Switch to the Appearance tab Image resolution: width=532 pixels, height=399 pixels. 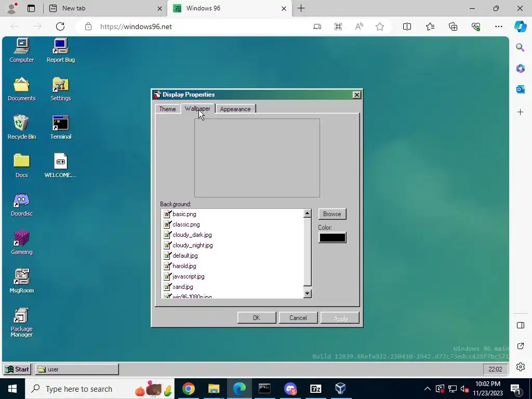pos(235,109)
